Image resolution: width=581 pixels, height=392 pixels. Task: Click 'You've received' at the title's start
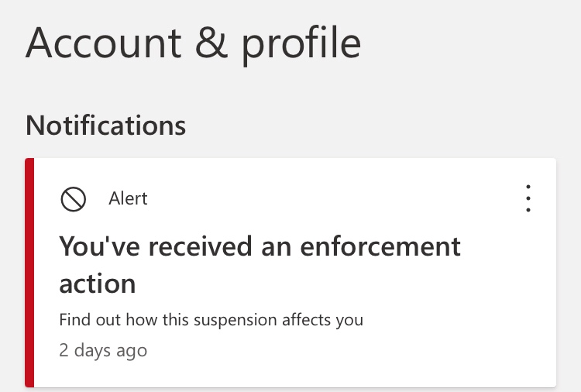pos(156,246)
